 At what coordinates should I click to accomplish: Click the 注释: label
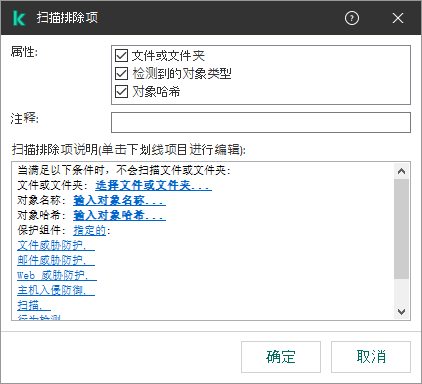tap(24, 118)
